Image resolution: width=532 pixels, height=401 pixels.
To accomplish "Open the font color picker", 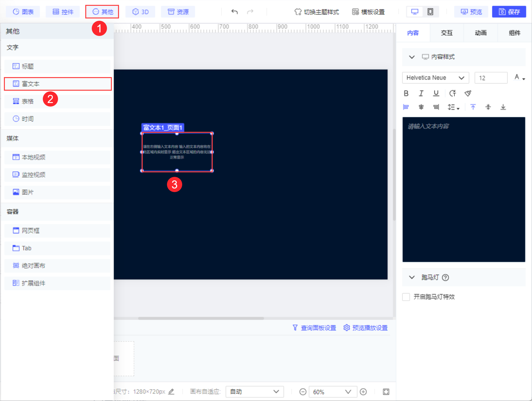I will click(x=519, y=77).
